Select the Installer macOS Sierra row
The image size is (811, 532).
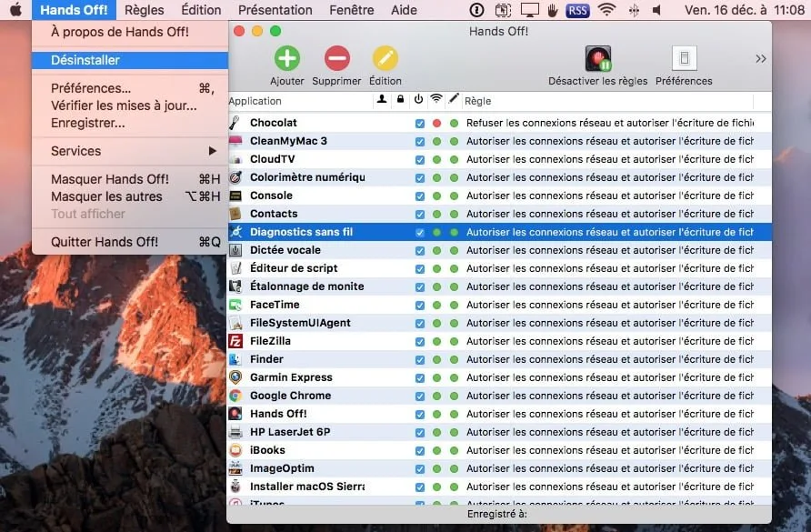pos(500,487)
